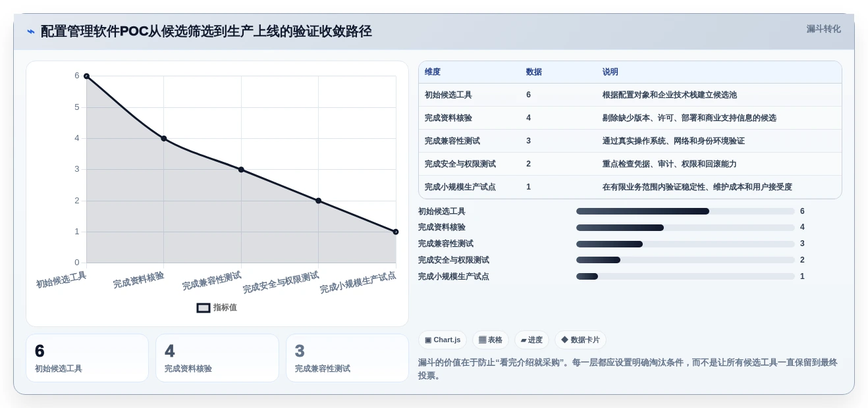Click the 完成资料核验 x-axis label
Image resolution: width=868 pixels, height=408 pixels.
pyautogui.click(x=138, y=280)
